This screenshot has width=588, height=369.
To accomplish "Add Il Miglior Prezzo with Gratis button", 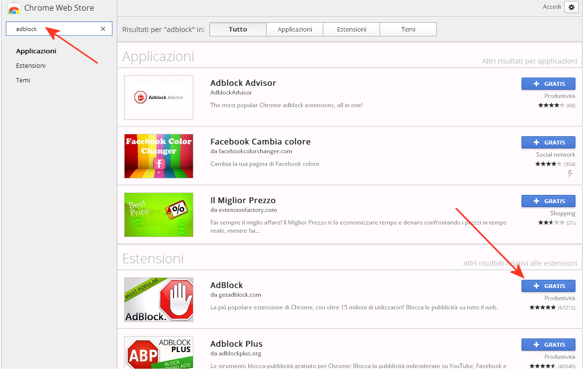I will pos(548,201).
